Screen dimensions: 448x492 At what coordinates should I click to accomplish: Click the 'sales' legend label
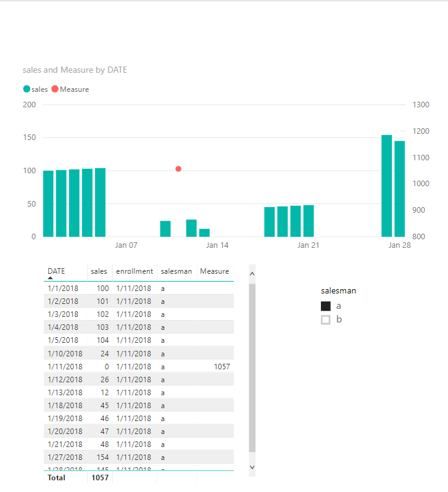coord(39,89)
